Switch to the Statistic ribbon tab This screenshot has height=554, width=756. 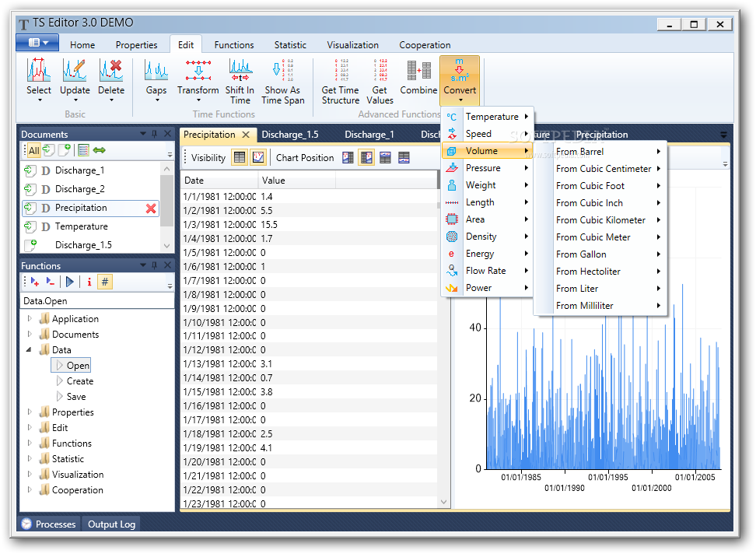(290, 44)
